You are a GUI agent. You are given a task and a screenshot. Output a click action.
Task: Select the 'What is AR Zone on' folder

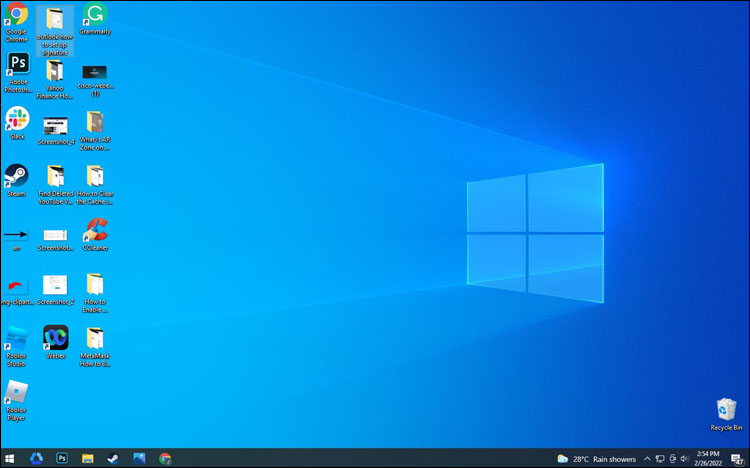(95, 131)
